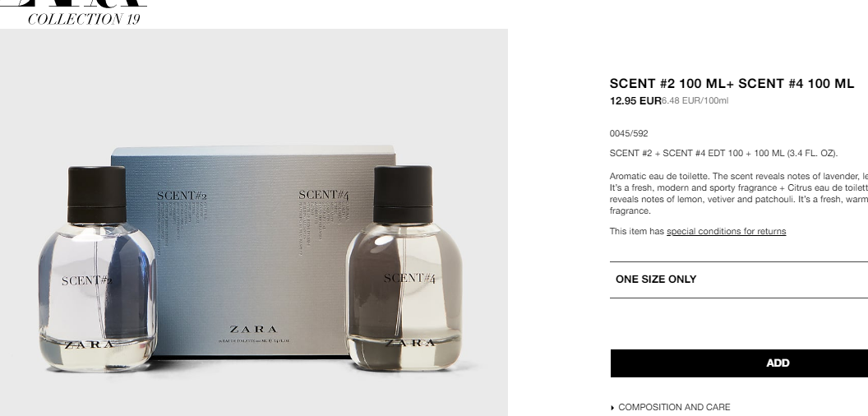
Task: Expand the COMPOSITION AND CARE section
Action: 671,407
